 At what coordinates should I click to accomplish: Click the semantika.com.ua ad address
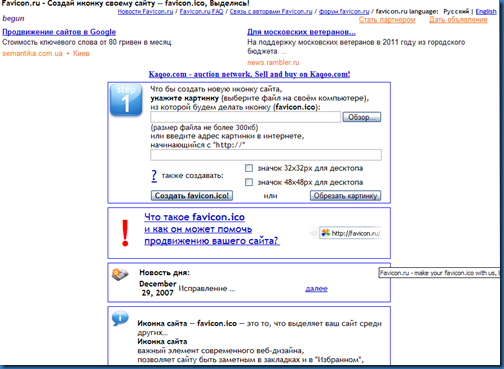pyautogui.click(x=32, y=54)
